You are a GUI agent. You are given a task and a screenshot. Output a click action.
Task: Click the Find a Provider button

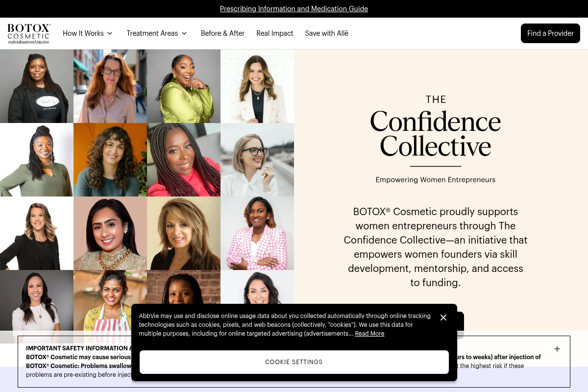click(550, 33)
